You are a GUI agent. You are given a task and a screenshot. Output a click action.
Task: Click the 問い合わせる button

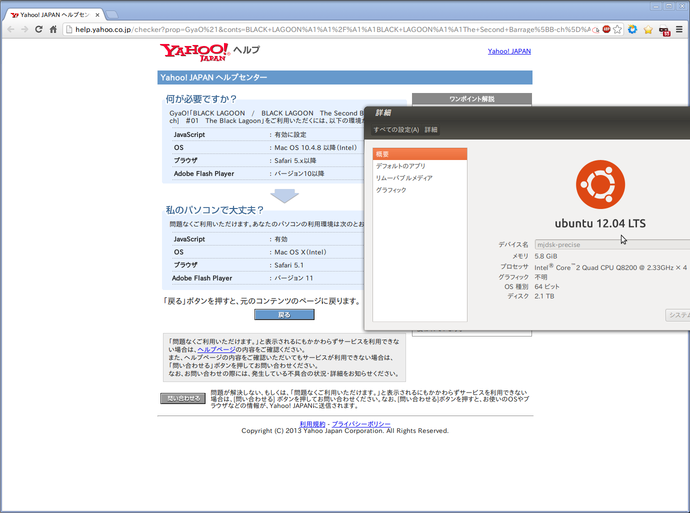click(x=183, y=398)
